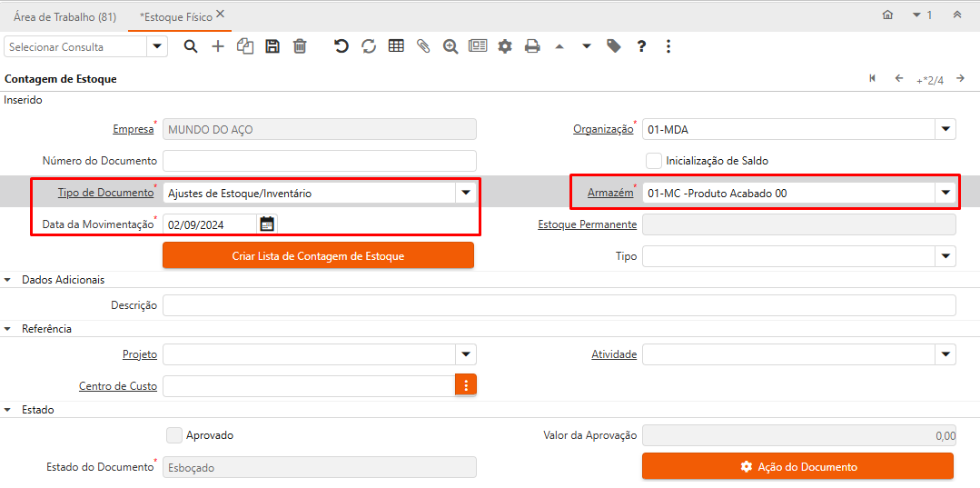The image size is (980, 488).
Task: Check the Aprovado checkbox
Action: coord(174,435)
